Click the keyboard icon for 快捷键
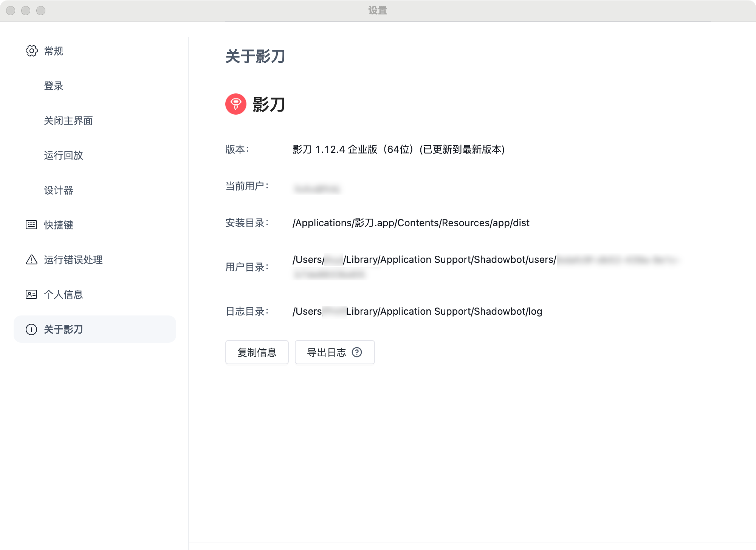Screen dimensions: 756x550 [31, 225]
